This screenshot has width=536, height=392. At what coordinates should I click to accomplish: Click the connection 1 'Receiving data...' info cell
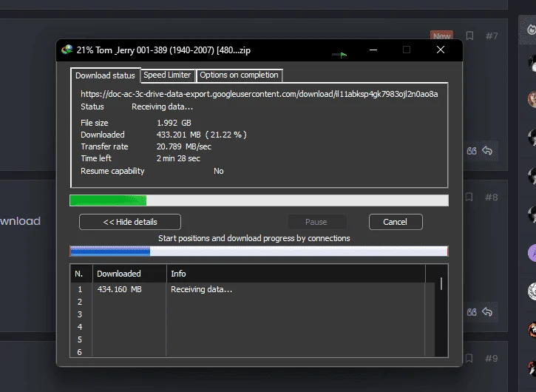pos(201,289)
